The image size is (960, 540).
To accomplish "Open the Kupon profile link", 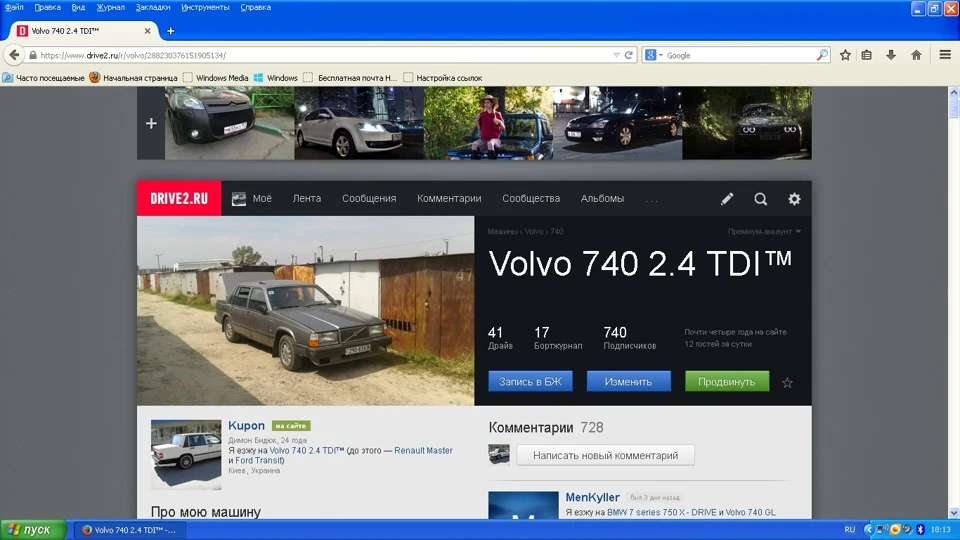I will click(x=246, y=426).
